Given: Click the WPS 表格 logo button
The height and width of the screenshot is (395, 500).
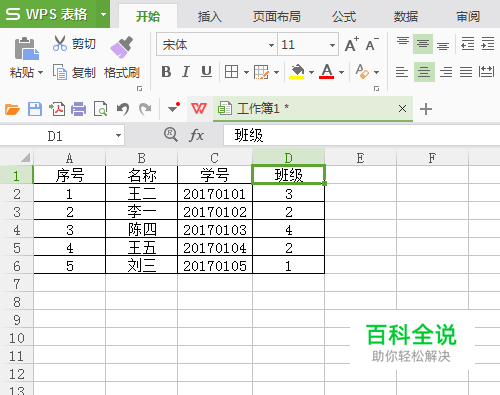Looking at the screenshot, I should 48,14.
